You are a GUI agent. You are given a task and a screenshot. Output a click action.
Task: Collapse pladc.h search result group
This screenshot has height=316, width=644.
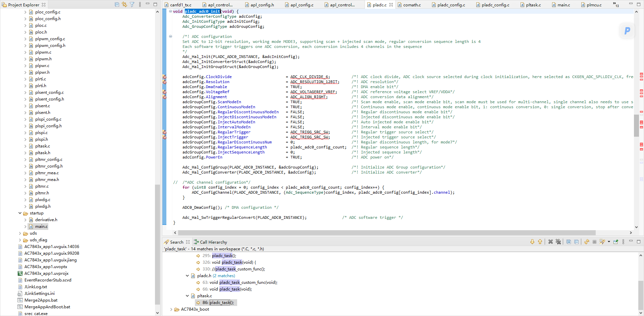click(187, 276)
